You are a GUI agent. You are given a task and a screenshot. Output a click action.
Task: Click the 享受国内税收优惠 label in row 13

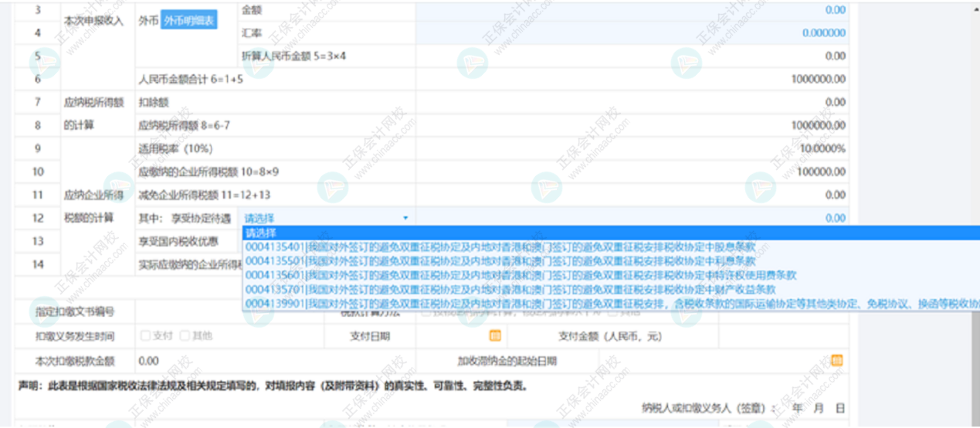tap(178, 241)
